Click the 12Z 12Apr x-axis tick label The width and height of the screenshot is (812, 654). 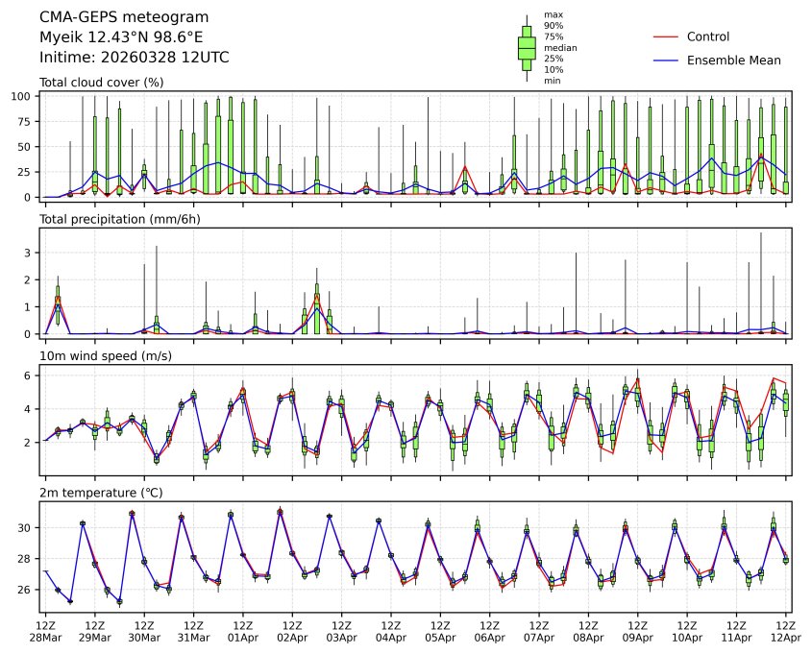coord(786,631)
